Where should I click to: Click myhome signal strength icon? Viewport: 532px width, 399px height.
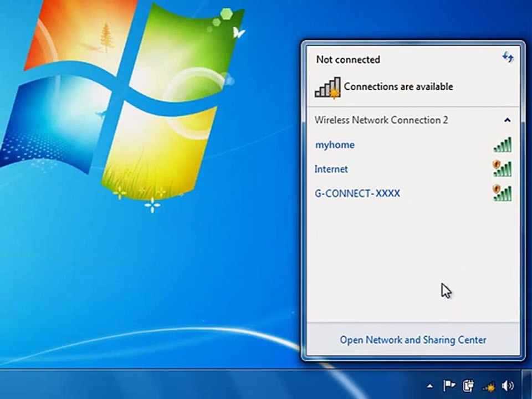[x=503, y=145]
